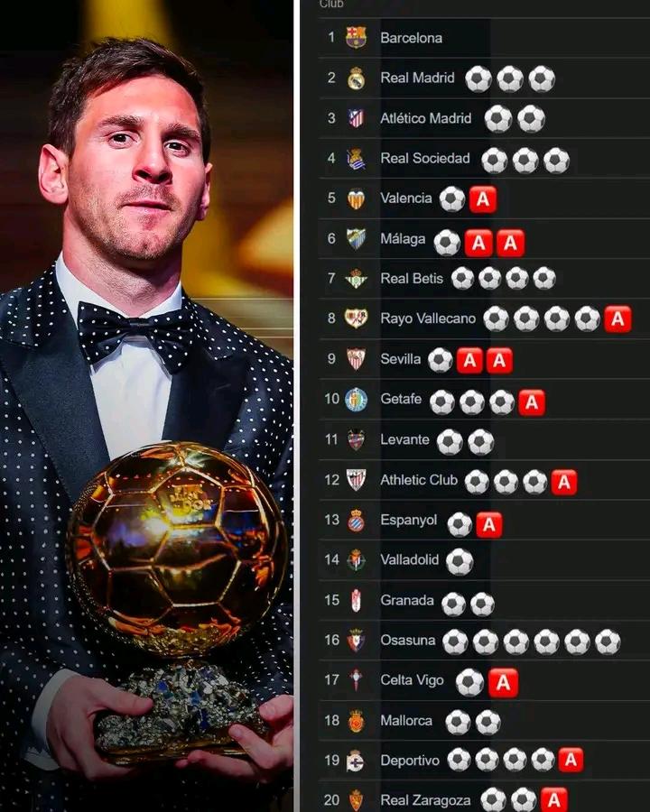This screenshot has height=812, width=650.
Task: Open the Barcelona team link
Action: tap(411, 38)
